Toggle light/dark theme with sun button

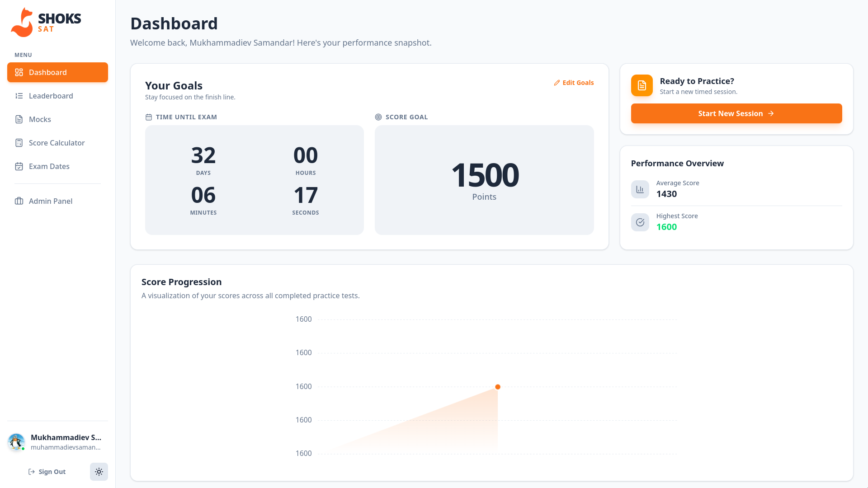coord(99,472)
